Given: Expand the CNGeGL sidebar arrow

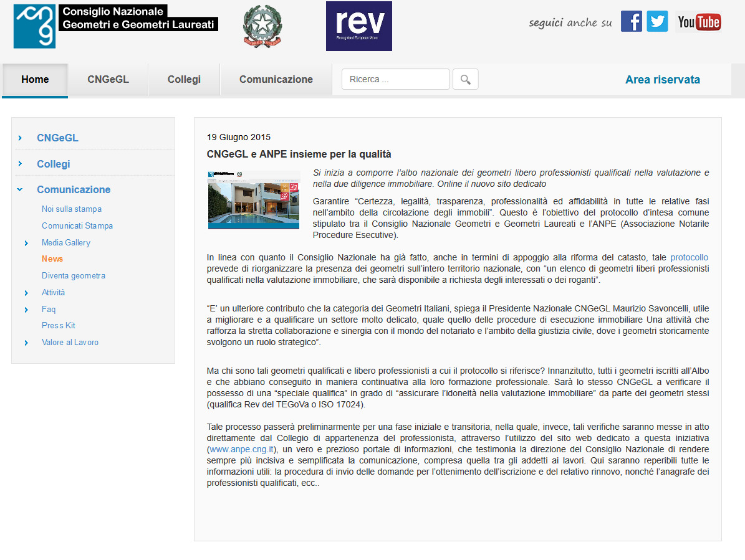Looking at the screenshot, I should click(x=20, y=138).
